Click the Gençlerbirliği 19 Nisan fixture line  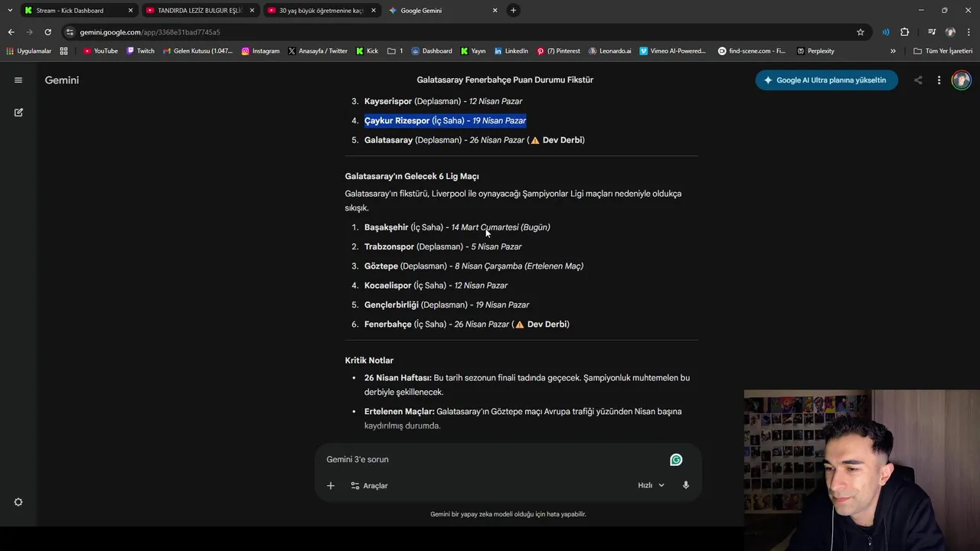[446, 305]
